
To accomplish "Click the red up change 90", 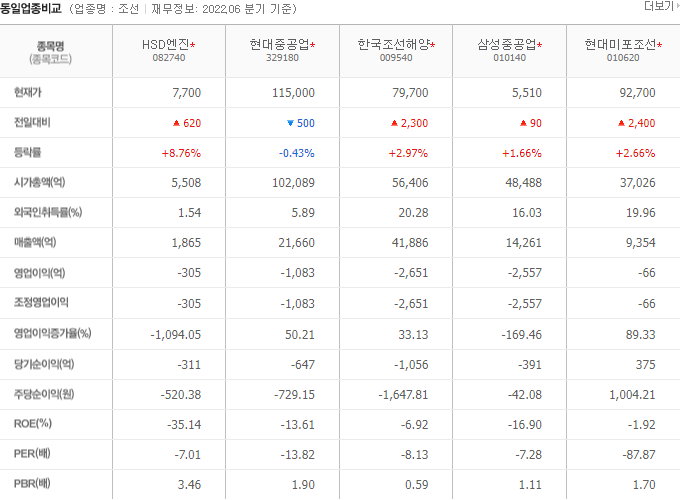I will pyautogui.click(x=531, y=123).
